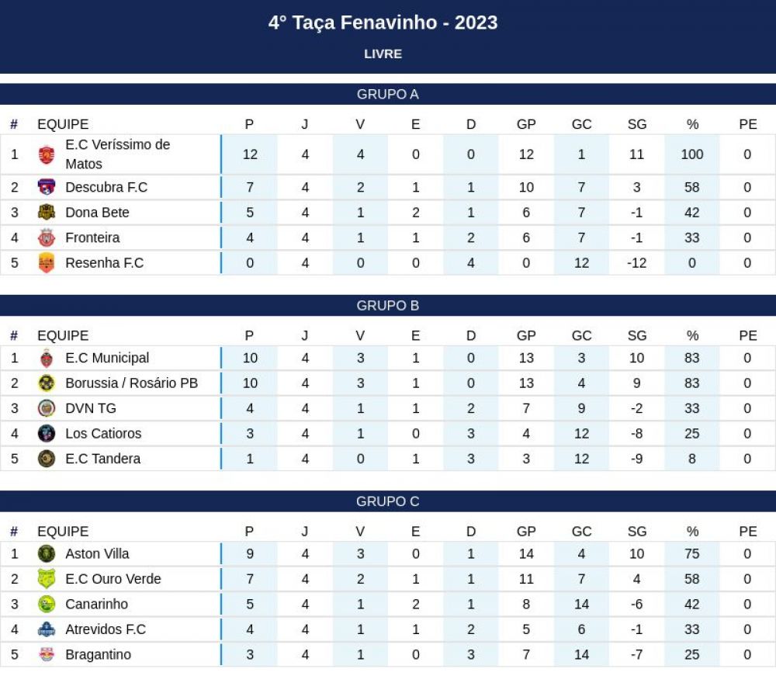This screenshot has width=776, height=700.
Task: Open the Aston Villa team crest
Action: click(x=47, y=553)
